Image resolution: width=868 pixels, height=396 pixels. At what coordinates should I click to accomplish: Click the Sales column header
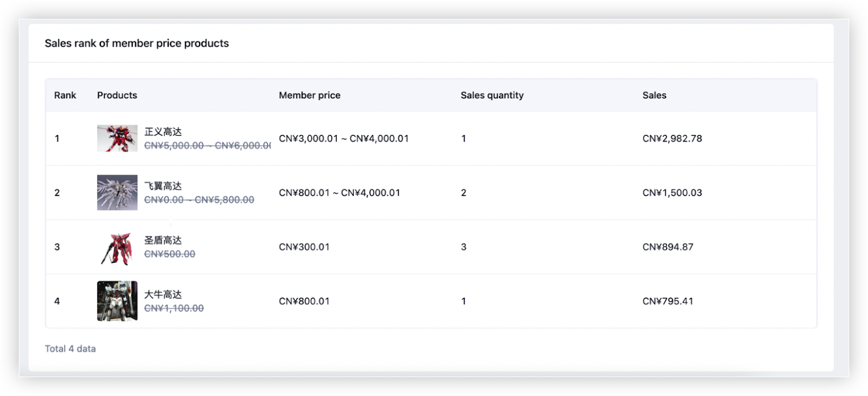654,95
